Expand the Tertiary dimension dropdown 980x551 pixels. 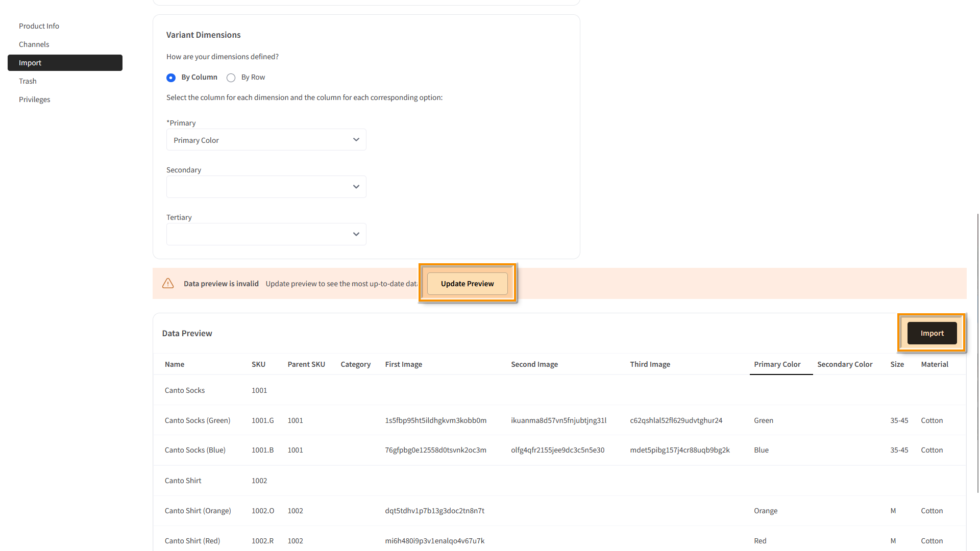pos(266,234)
